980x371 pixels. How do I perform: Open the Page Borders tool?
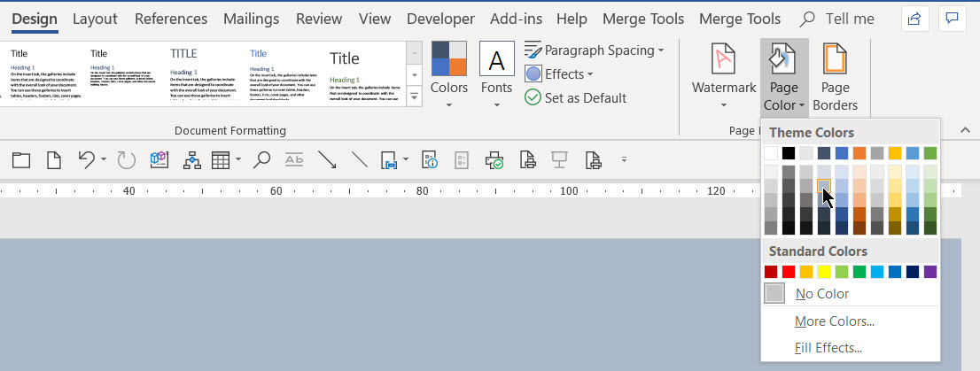835,77
